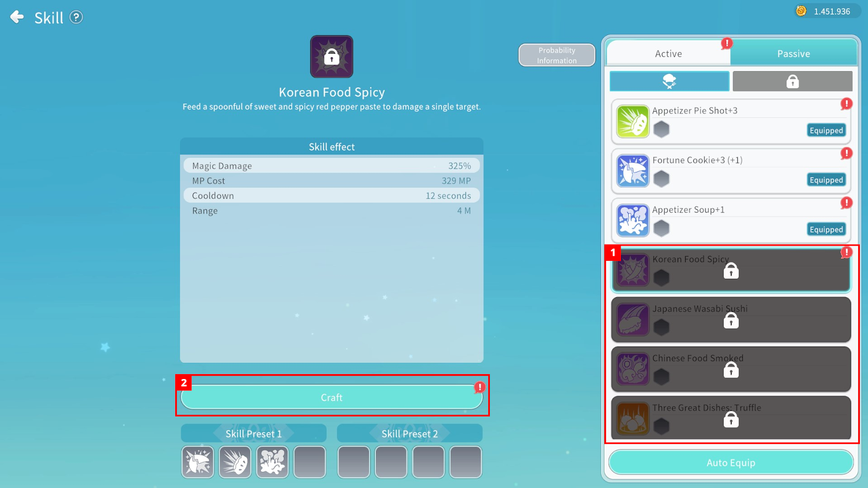Open Probability Information

tap(557, 55)
